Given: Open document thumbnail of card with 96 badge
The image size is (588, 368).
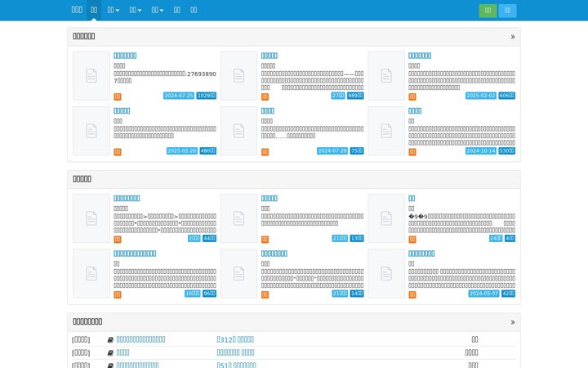Looking at the screenshot, I should point(91,273).
